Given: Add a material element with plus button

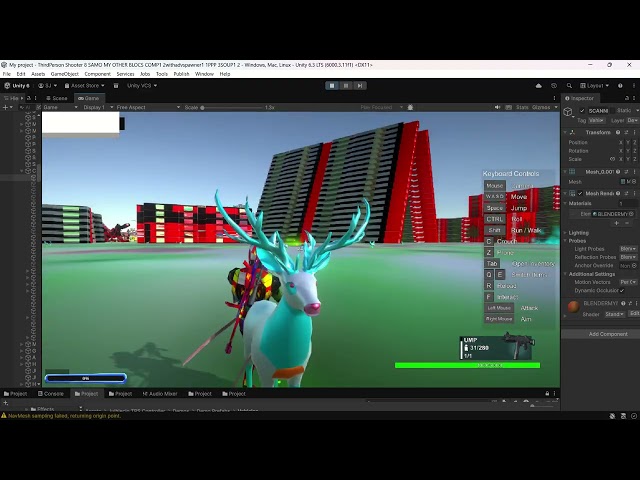Looking at the screenshot, I should coord(617,223).
